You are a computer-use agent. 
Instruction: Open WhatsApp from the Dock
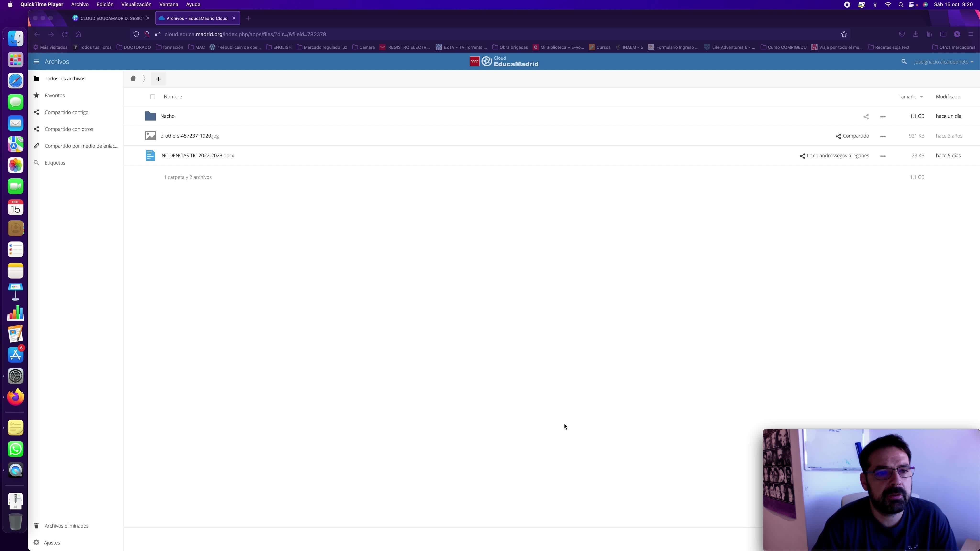coord(16,449)
